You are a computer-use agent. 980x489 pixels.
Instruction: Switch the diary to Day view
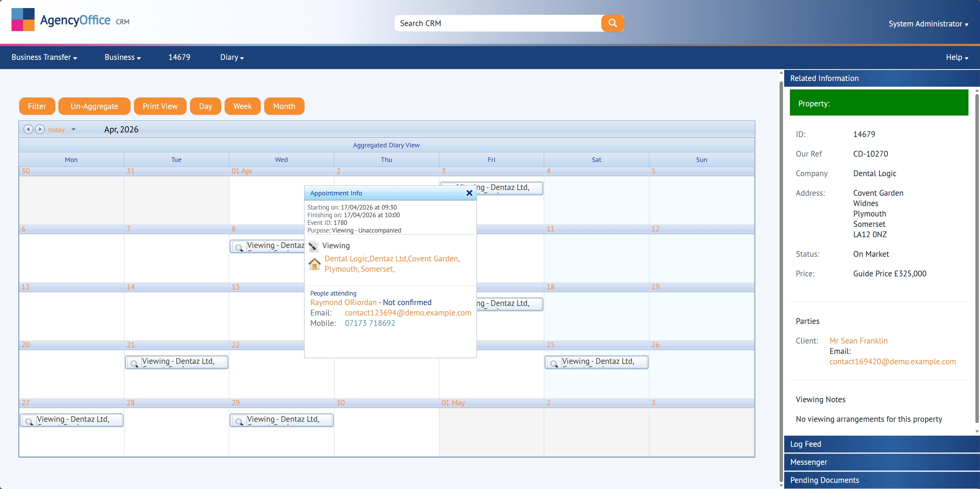[205, 106]
